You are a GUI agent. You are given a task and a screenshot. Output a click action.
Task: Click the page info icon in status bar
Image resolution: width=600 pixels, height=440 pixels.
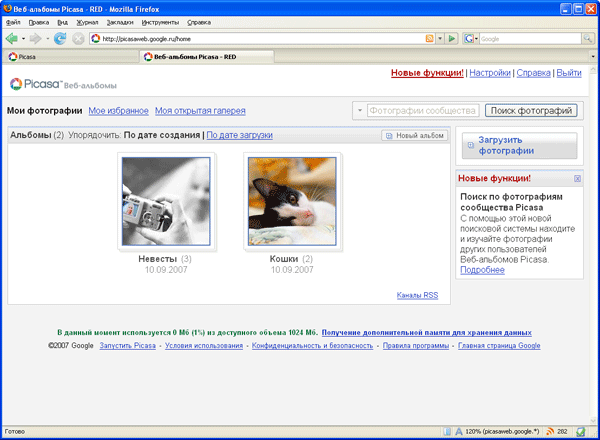click(x=447, y=432)
